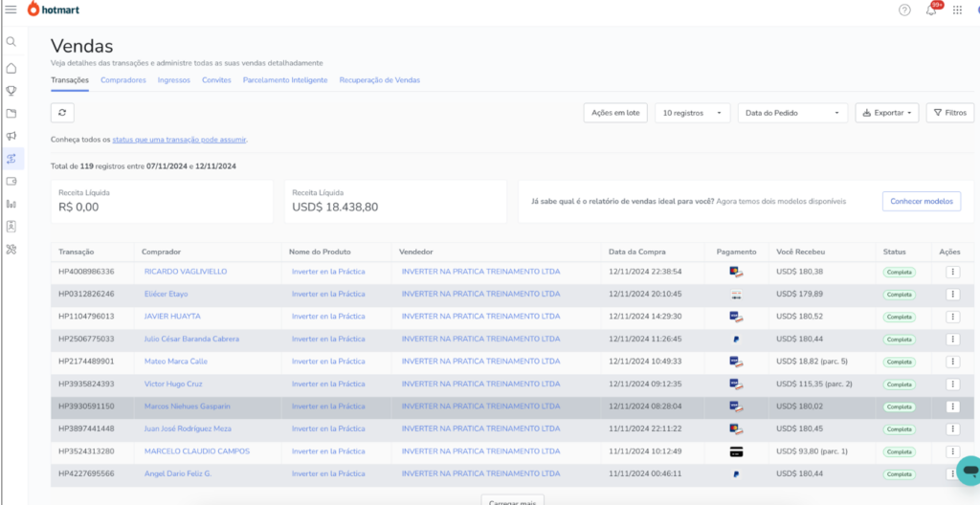The width and height of the screenshot is (980, 505).
Task: Open the hamburger menu in top-left
Action: pyautogui.click(x=11, y=10)
